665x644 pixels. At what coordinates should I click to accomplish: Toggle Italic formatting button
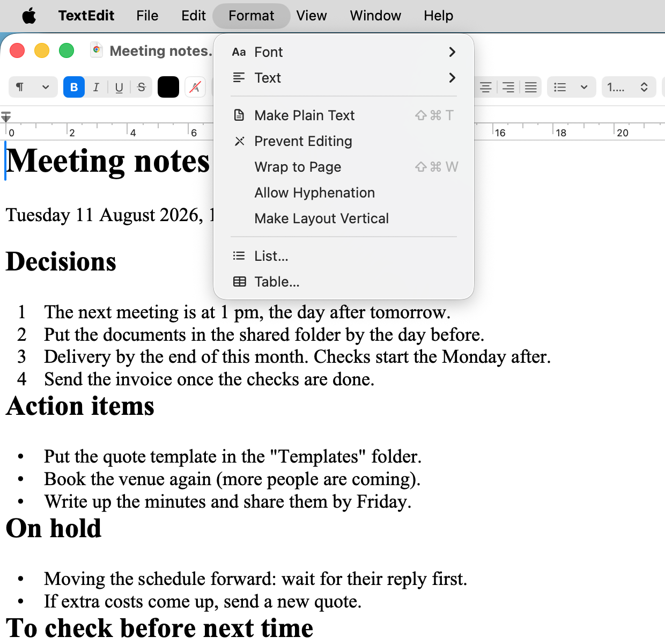pos(96,87)
